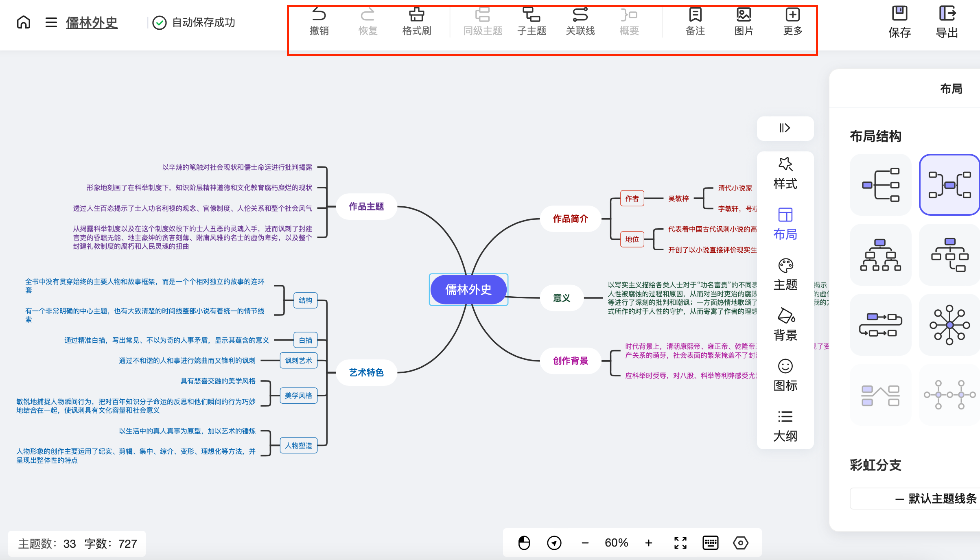Select the 结构 node
Viewport: 980px width, 560px height.
pos(306,300)
